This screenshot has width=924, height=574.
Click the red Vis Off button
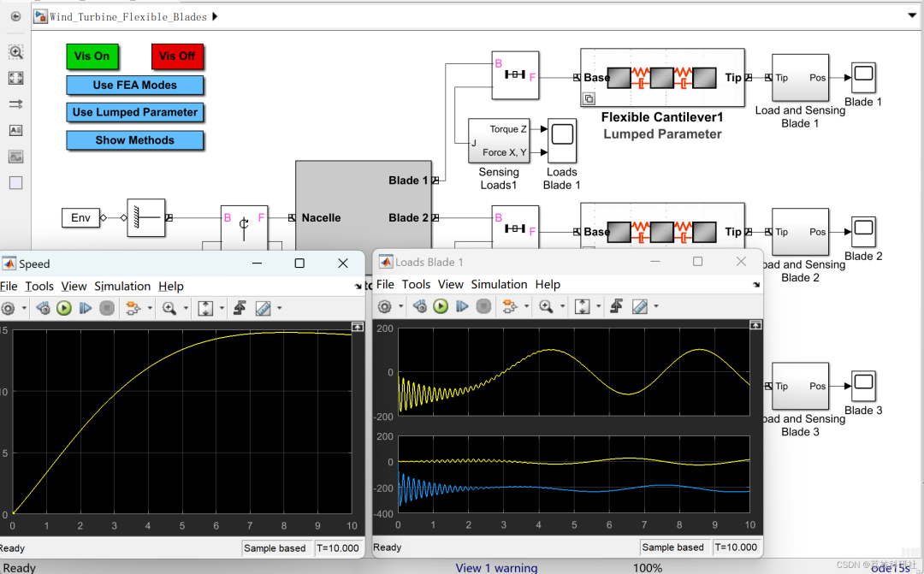click(177, 56)
